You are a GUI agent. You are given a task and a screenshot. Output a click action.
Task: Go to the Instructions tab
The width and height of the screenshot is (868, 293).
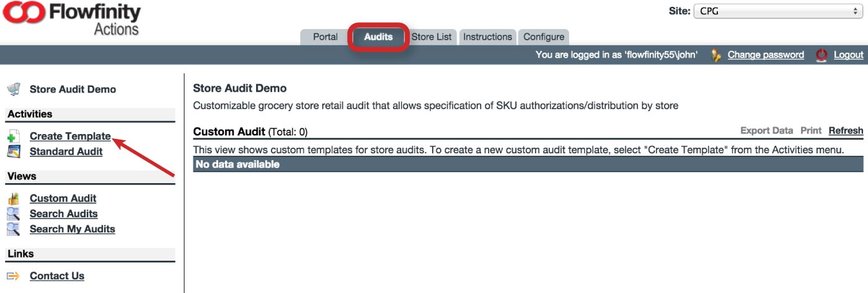[488, 37]
